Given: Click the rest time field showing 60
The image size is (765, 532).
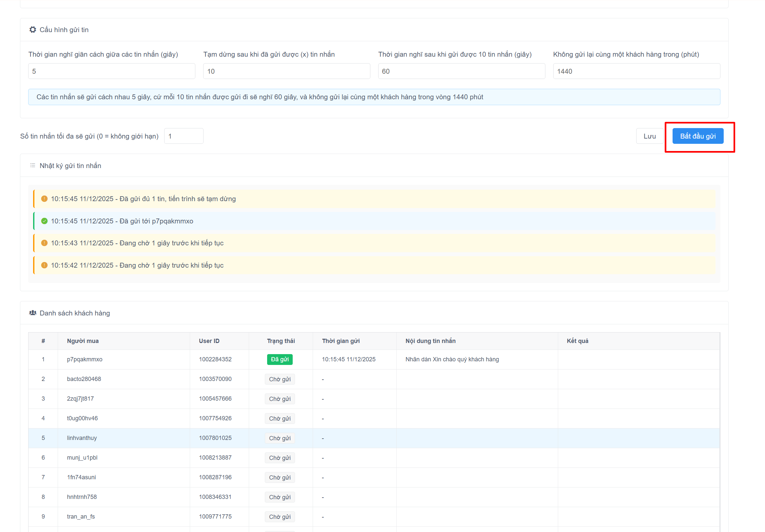Looking at the screenshot, I should (461, 71).
